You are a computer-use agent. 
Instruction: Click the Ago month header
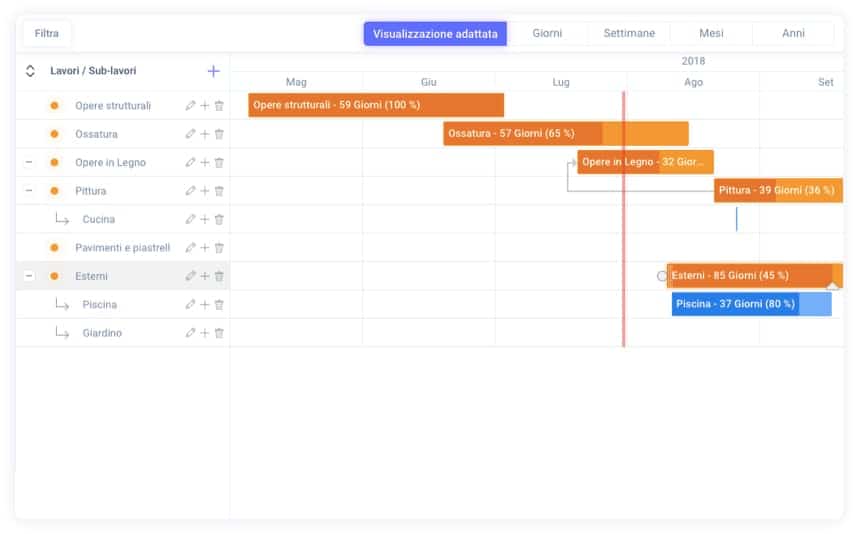click(x=693, y=82)
